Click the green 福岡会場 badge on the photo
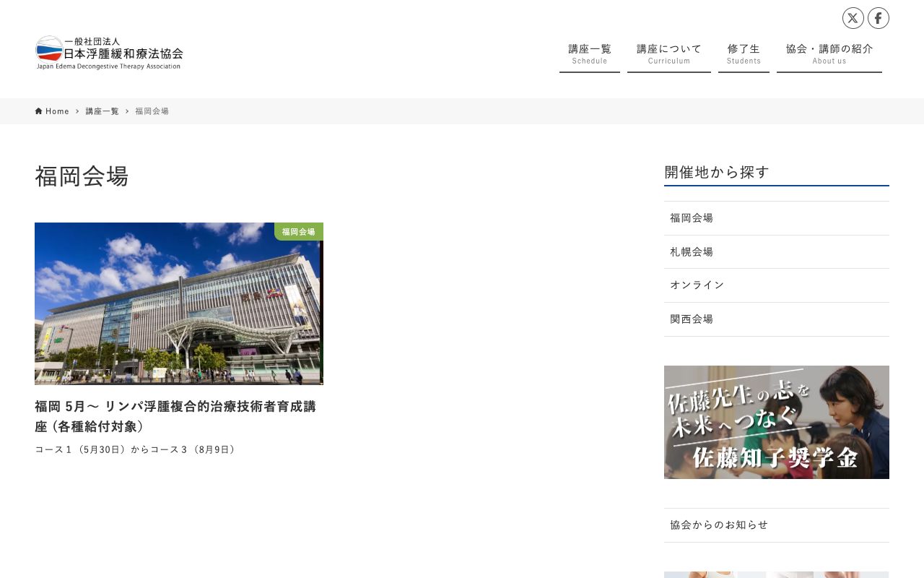 tap(297, 232)
